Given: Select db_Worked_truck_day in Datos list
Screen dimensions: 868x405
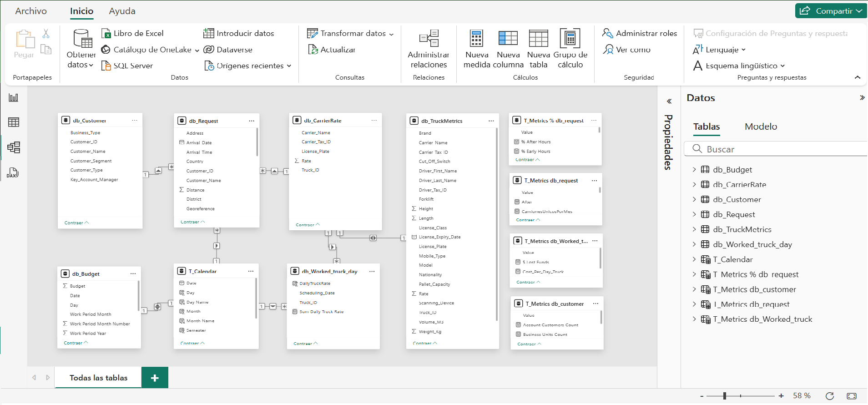Looking at the screenshot, I should point(752,244).
